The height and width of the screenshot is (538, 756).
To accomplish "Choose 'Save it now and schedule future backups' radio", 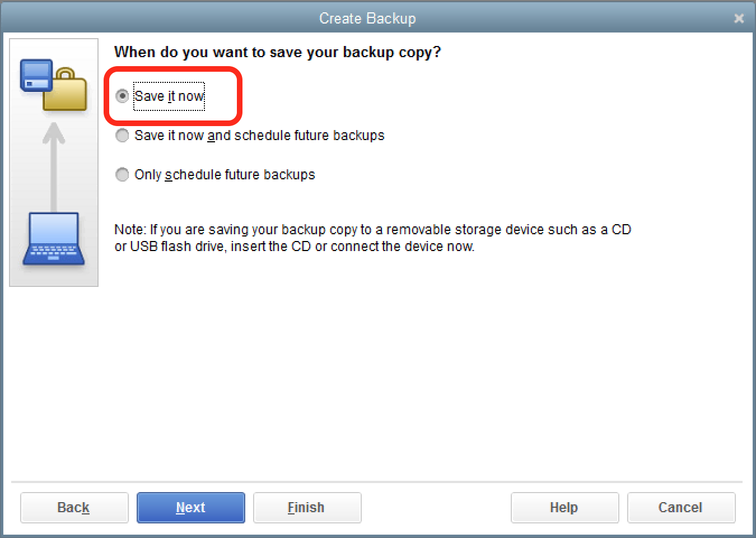I will (122, 136).
